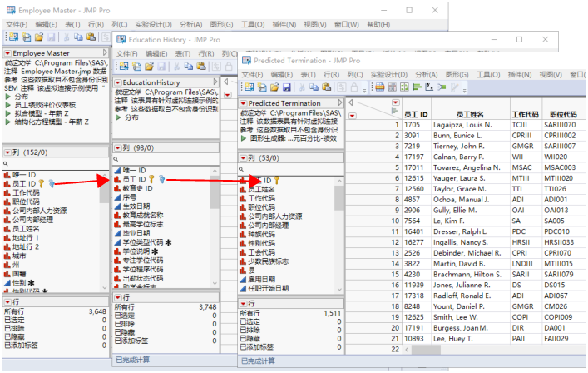The width and height of the screenshot is (588, 373).
Task: Click Copy icon in Predicted Termination toolbar
Action: [314, 87]
